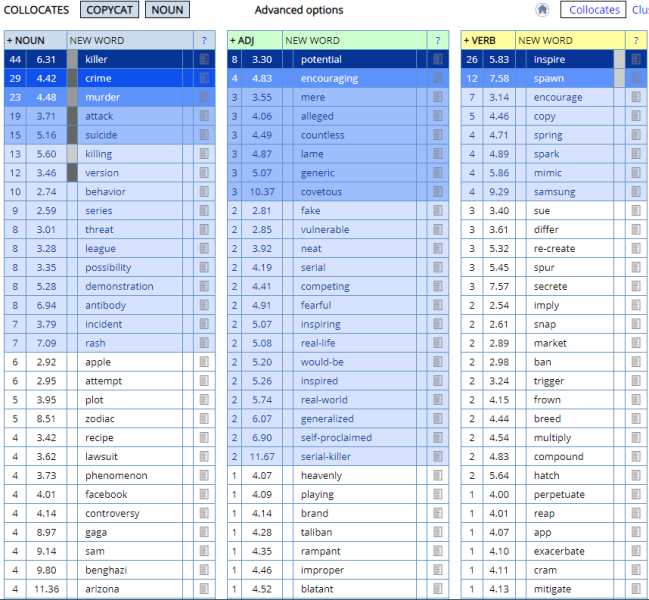Open help question mark in ADJ column

click(438, 41)
